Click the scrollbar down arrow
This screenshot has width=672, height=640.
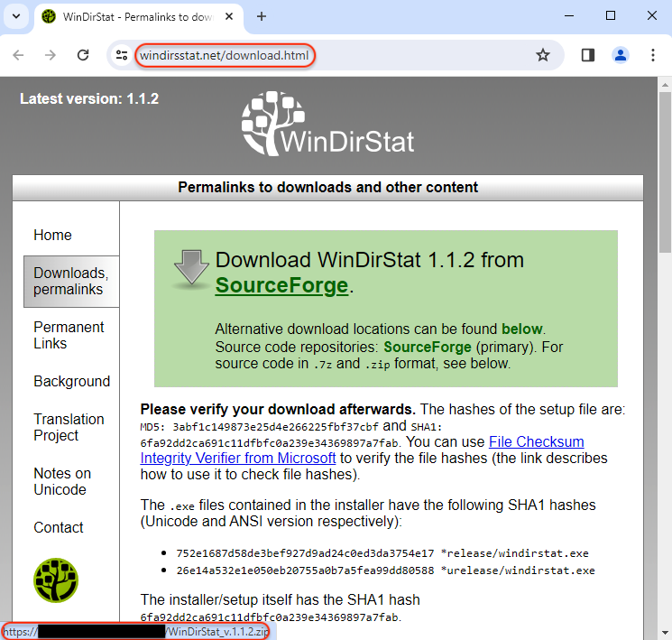click(665, 633)
